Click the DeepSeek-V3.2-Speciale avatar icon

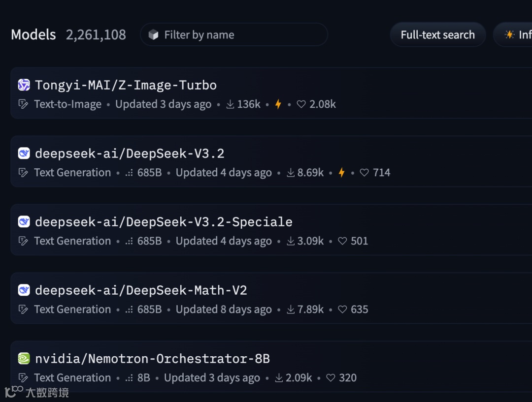coord(24,222)
